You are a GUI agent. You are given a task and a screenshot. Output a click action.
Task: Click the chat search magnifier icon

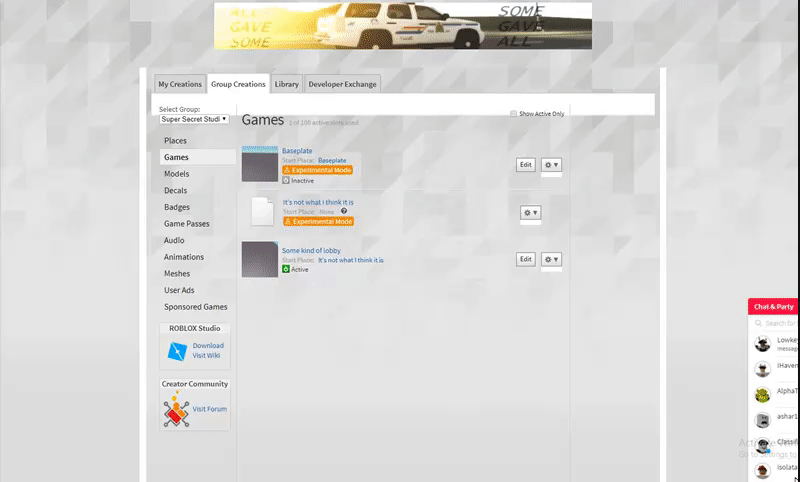(x=758, y=323)
